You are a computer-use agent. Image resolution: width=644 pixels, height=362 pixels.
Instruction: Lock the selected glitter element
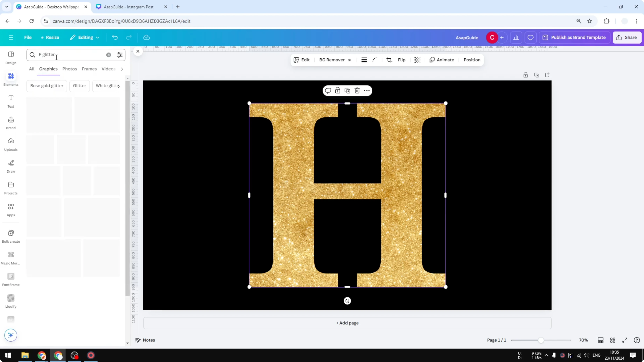click(338, 90)
